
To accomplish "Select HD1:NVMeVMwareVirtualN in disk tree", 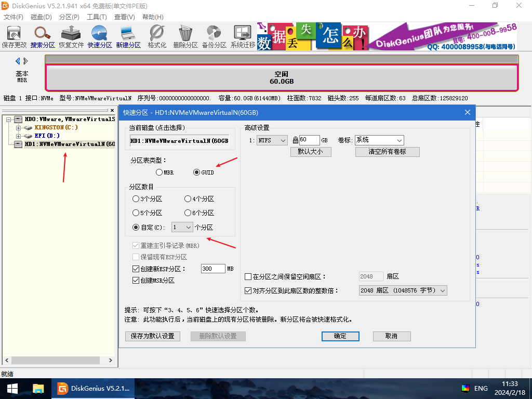I will pyautogui.click(x=70, y=144).
